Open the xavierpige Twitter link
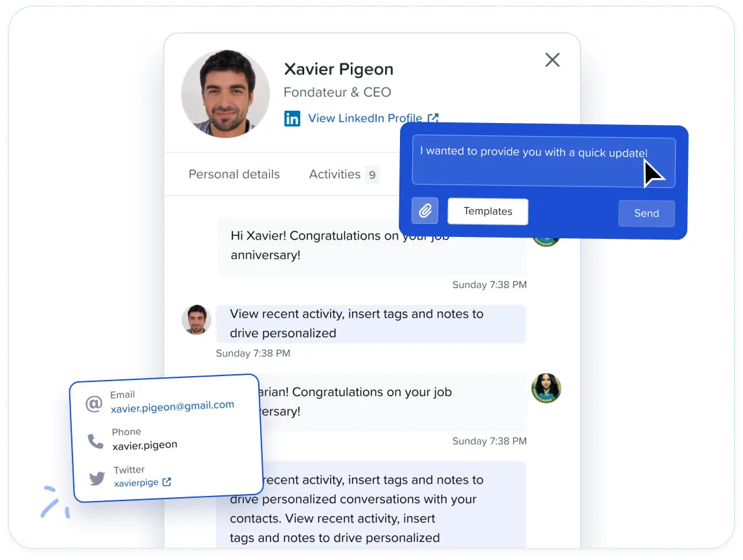 [x=137, y=483]
